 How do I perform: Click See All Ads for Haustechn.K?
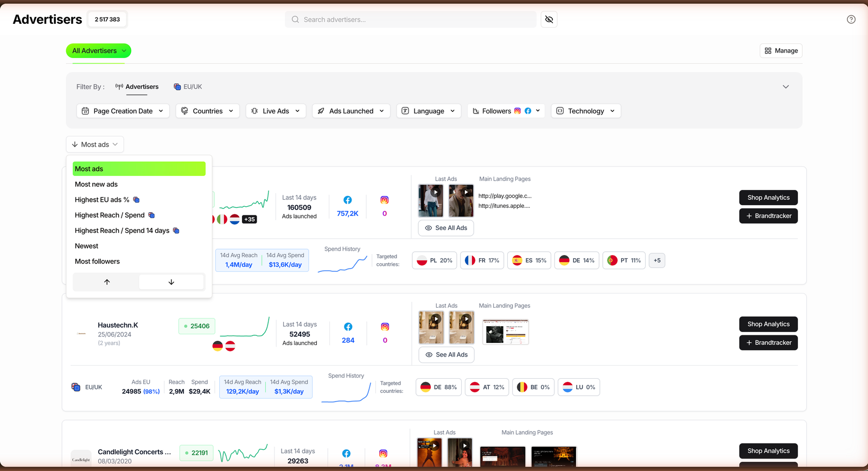click(x=446, y=355)
